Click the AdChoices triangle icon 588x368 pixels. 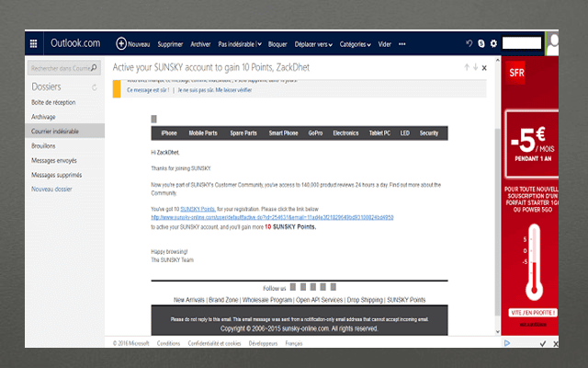507,343
